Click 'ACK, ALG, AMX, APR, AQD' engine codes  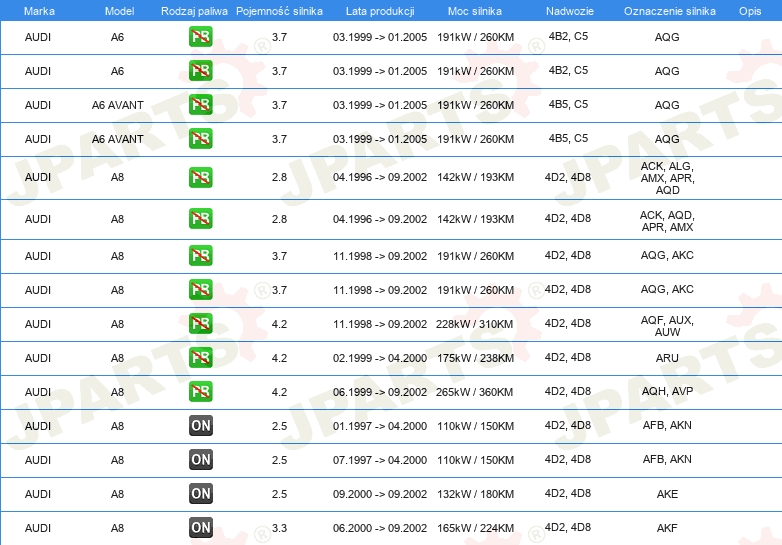667,178
